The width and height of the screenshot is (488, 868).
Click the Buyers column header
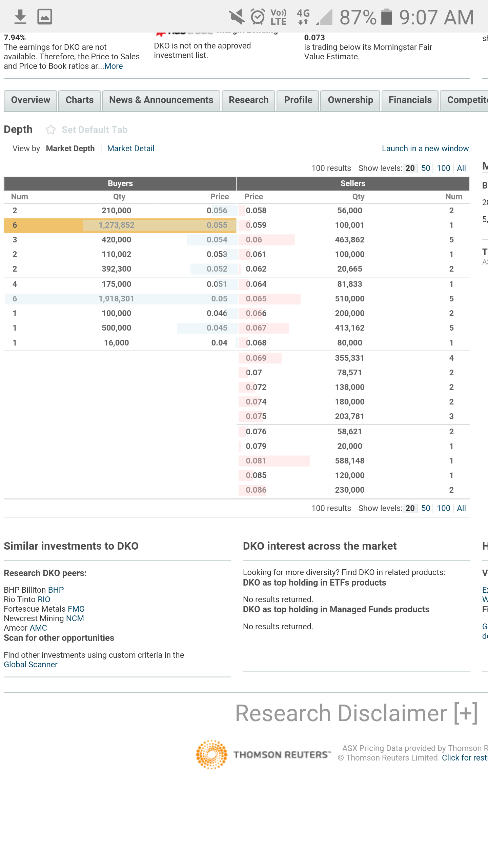(x=120, y=183)
